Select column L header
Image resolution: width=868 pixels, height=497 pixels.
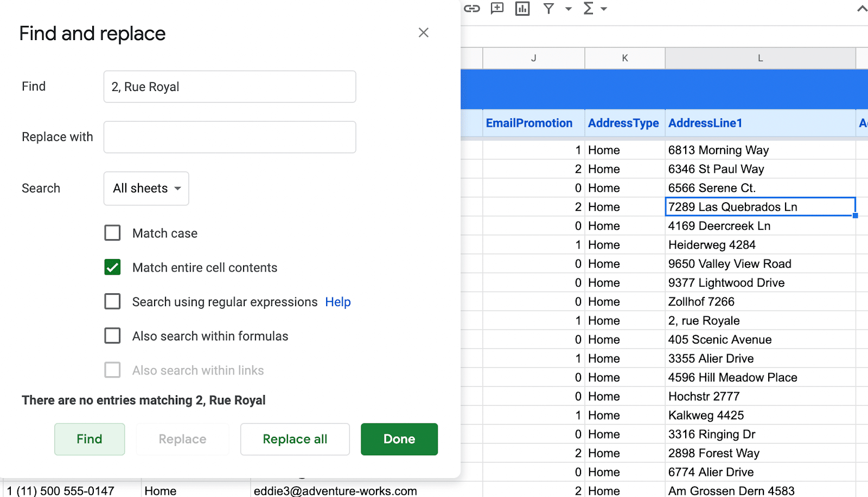coord(760,58)
